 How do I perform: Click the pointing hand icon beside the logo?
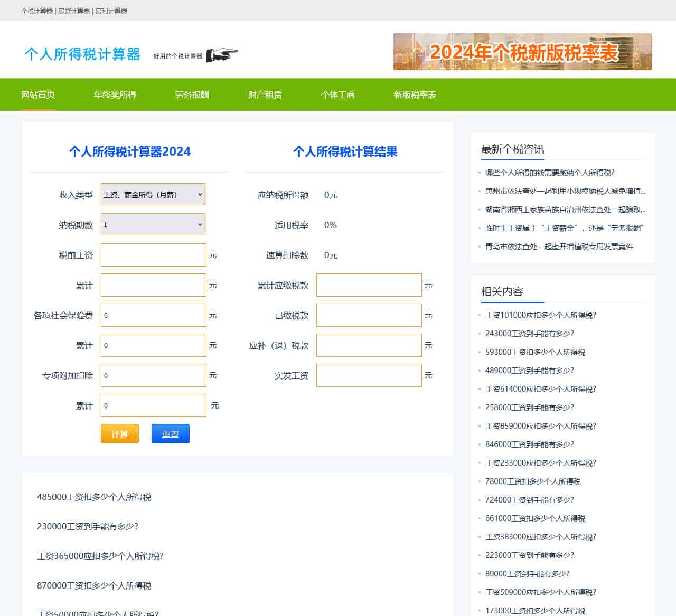(x=223, y=54)
